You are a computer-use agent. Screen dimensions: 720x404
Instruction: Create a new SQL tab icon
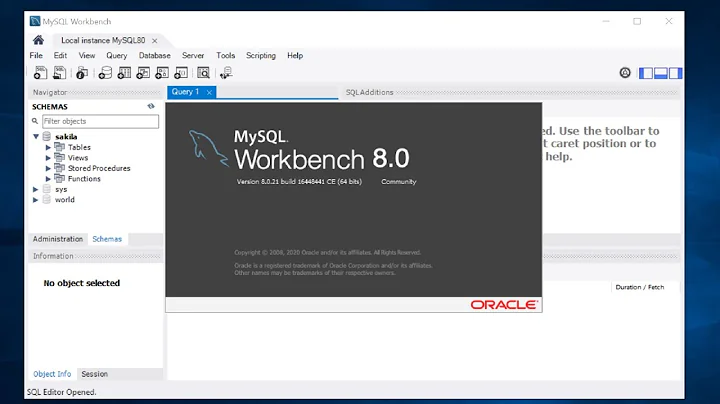pos(40,73)
